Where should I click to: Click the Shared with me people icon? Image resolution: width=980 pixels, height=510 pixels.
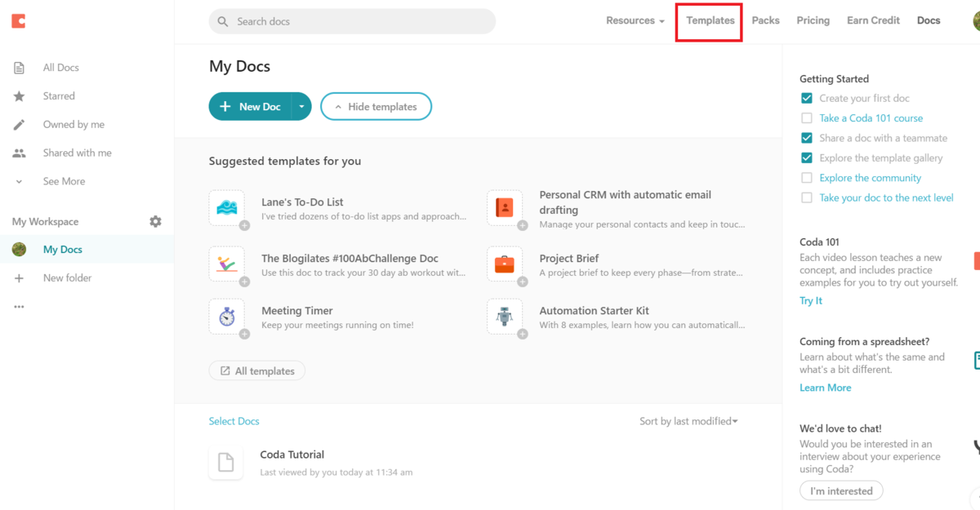click(x=19, y=153)
